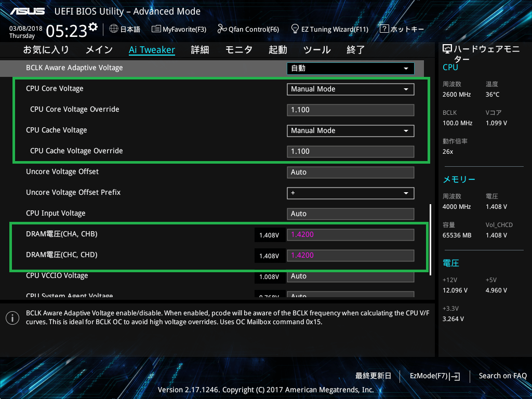This screenshot has height=399, width=532.
Task: Click the info icon beside the help text
Action: click(12, 318)
